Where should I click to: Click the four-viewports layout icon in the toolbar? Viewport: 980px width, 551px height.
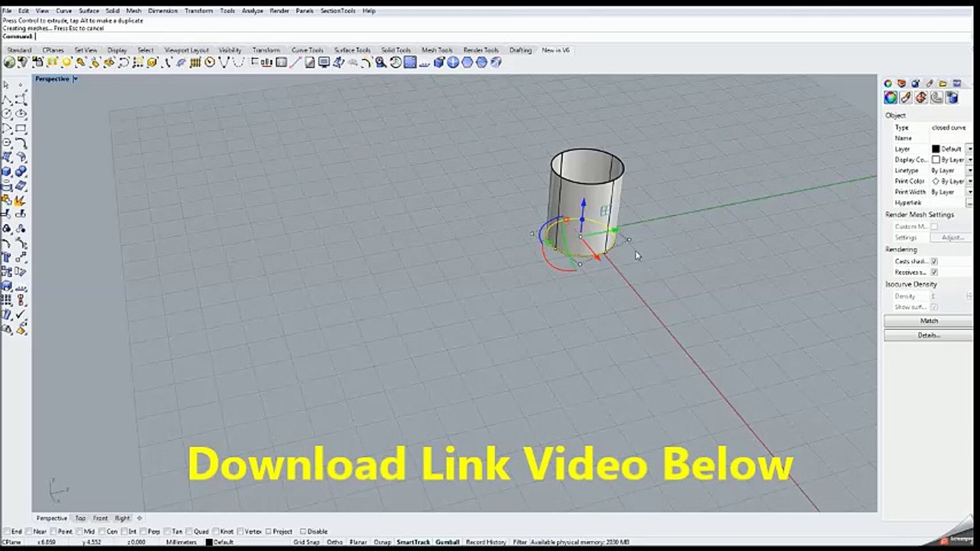coord(282,63)
